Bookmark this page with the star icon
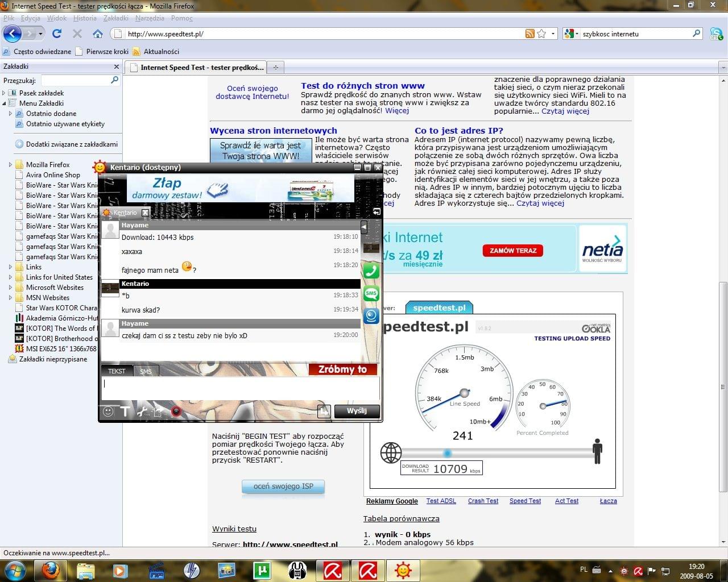The height and width of the screenshot is (582, 728). (541, 34)
